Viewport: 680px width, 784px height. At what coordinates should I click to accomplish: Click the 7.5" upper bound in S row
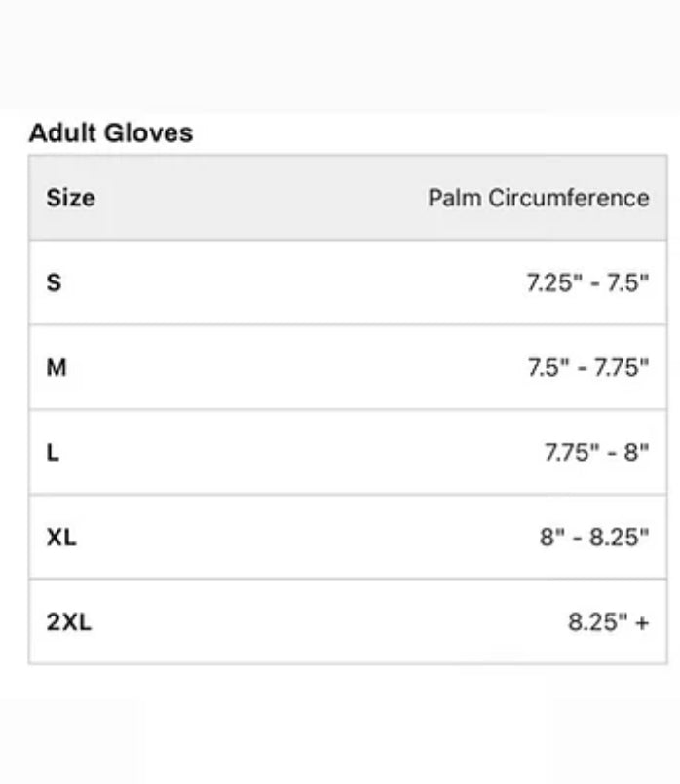click(x=628, y=283)
